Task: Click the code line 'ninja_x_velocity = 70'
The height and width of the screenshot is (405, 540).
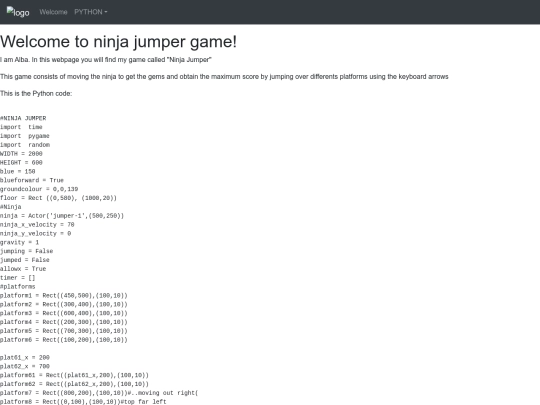Action: coord(37,225)
